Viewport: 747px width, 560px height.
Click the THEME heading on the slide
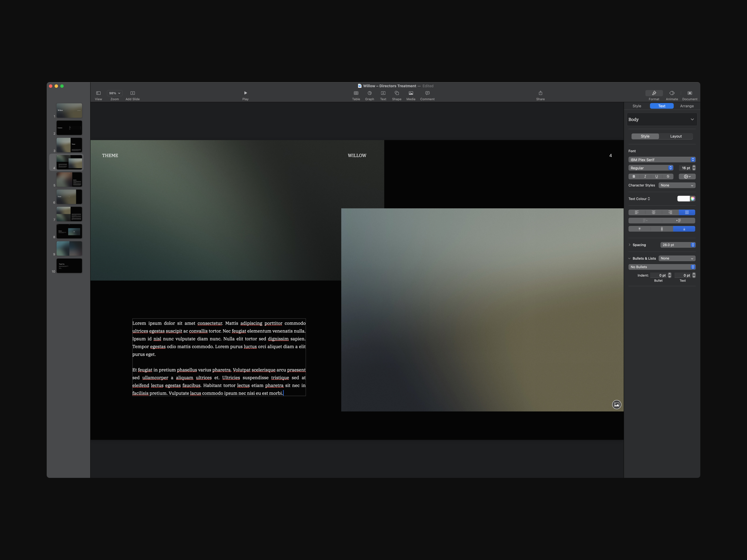pos(110,156)
